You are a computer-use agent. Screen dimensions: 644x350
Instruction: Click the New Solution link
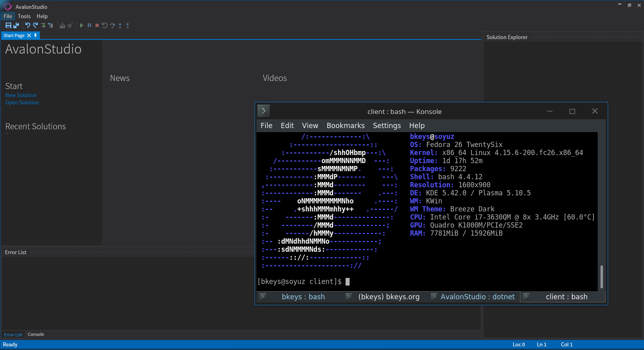click(x=21, y=95)
